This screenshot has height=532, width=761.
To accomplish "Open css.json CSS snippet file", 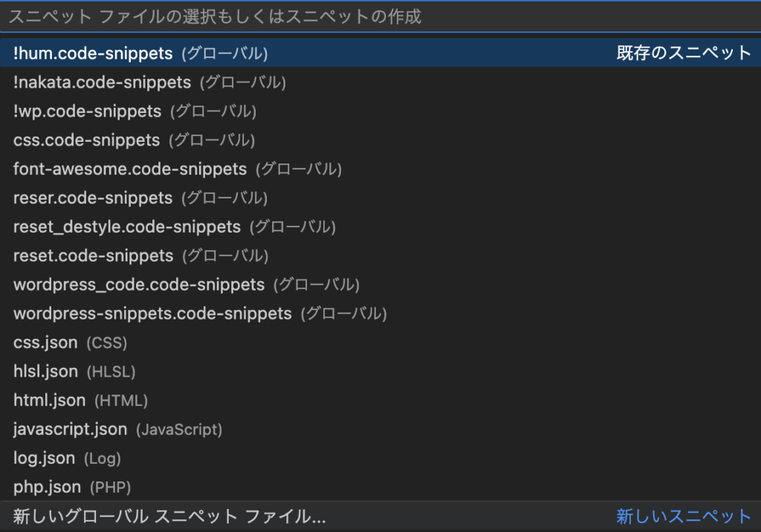I will pos(45,343).
